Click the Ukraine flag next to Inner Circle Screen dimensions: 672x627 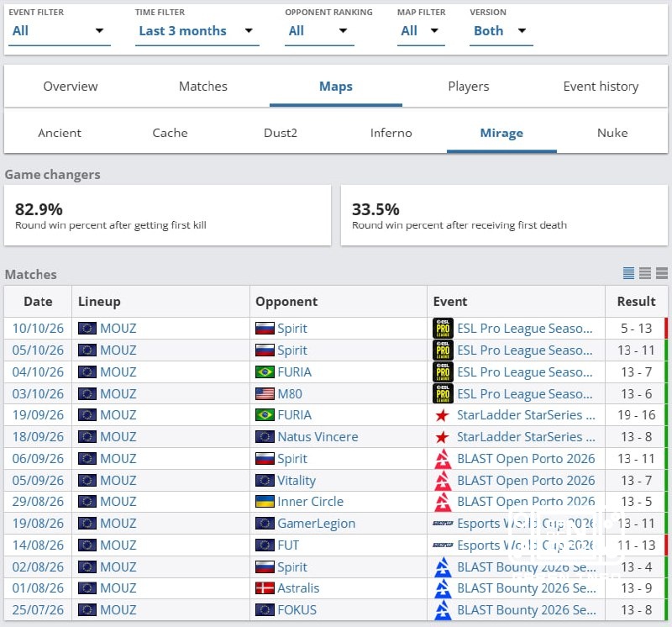coord(265,501)
